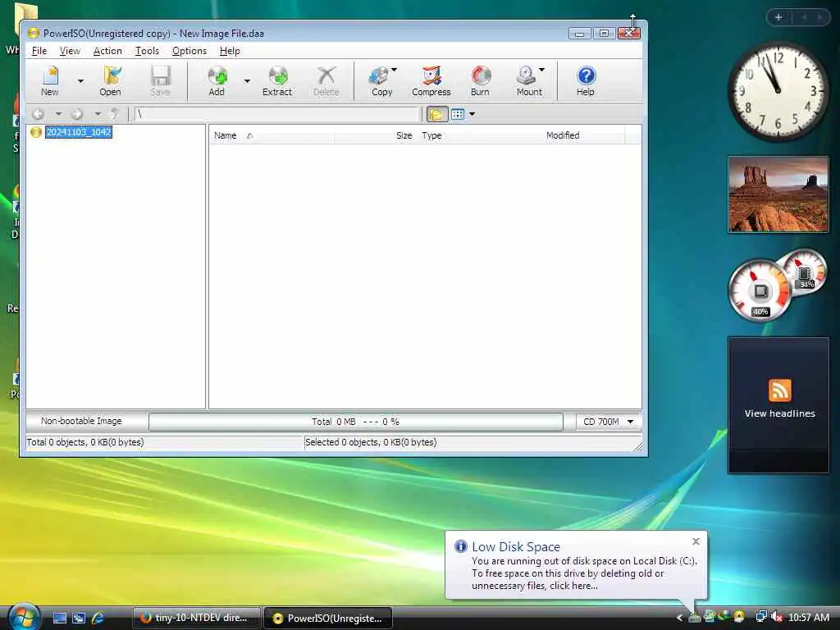Viewport: 840px width, 630px height.
Task: Sort by the Size column header
Action: 375,135
